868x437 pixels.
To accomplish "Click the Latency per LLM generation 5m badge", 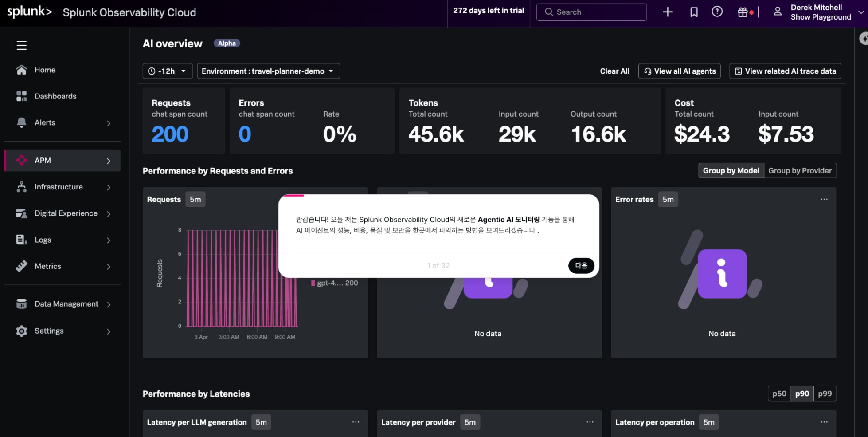I will pyautogui.click(x=261, y=422).
